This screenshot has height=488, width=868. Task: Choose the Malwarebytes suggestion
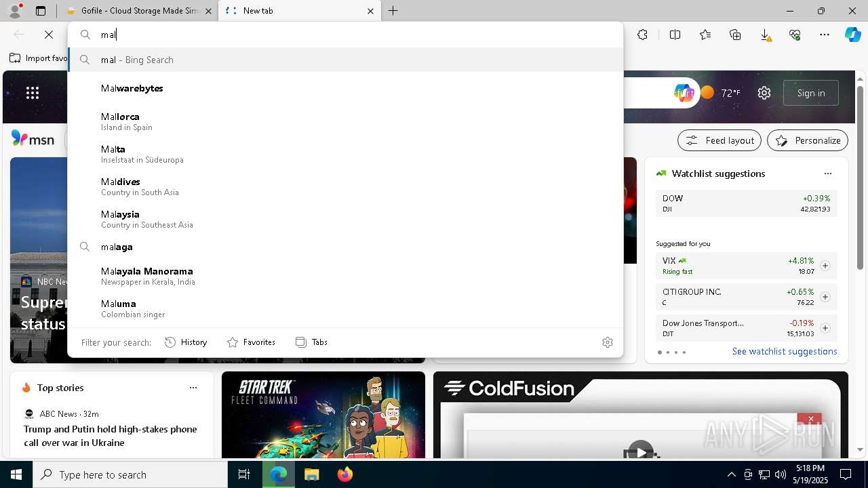pos(345,88)
